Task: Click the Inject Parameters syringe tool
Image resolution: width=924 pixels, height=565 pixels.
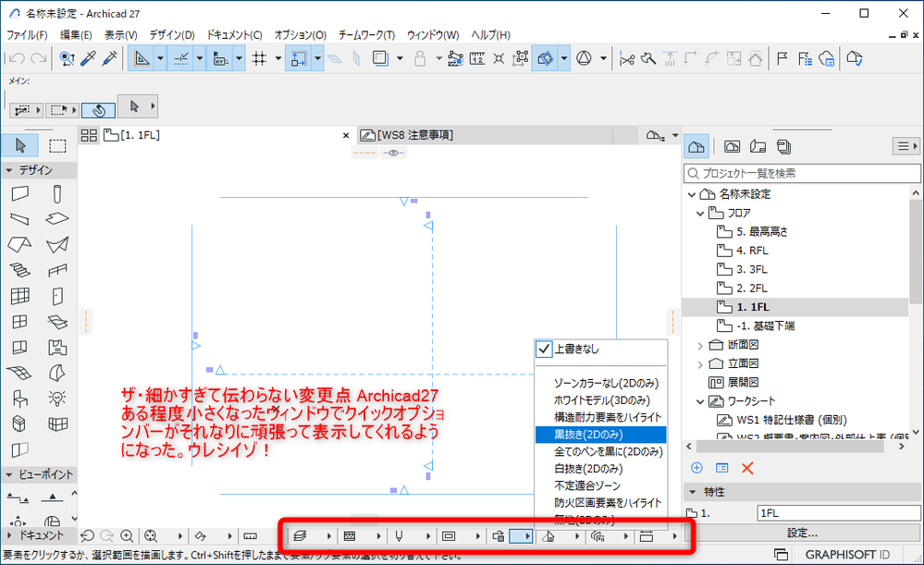Action: pyautogui.click(x=110, y=58)
